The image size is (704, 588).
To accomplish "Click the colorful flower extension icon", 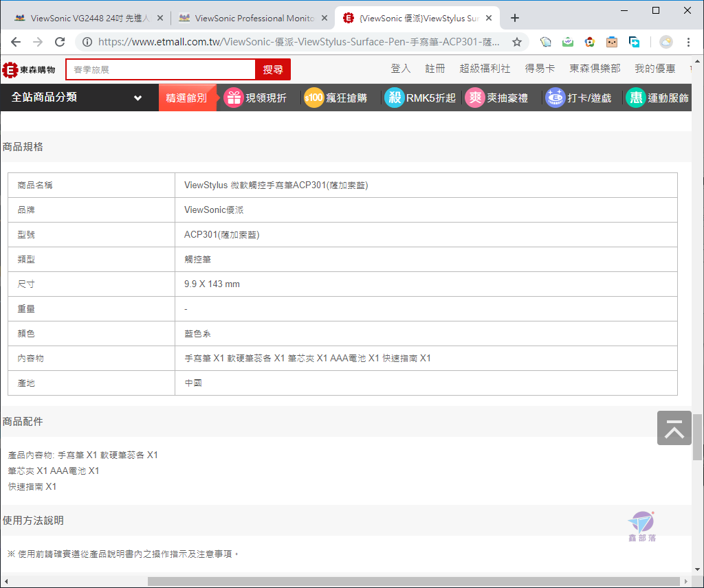I will tap(589, 42).
